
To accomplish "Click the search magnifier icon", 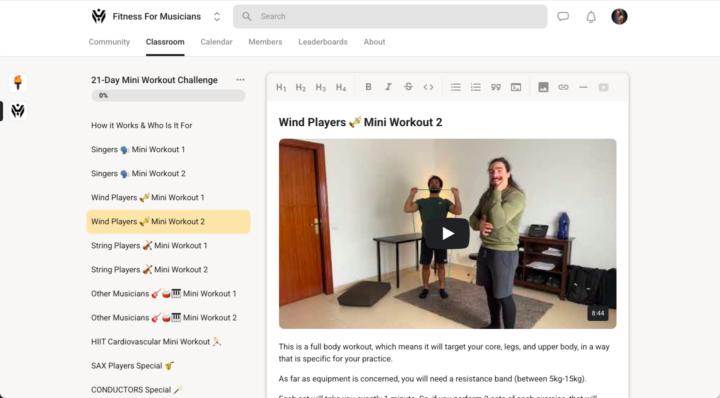I will pos(247,17).
